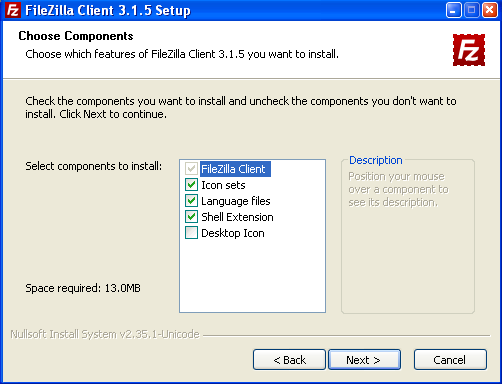This screenshot has width=502, height=384.
Task: Select the FileZilla Client list label
Action: click(235, 169)
